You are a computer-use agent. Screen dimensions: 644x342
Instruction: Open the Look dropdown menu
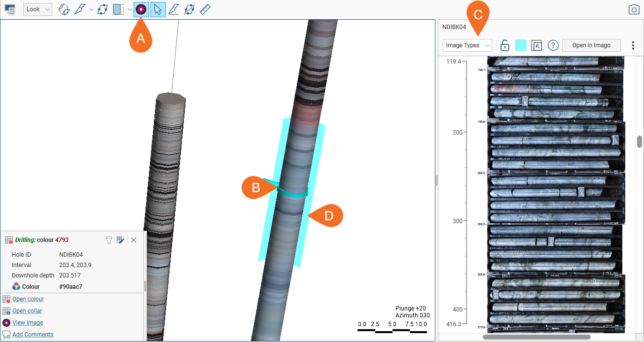click(37, 9)
